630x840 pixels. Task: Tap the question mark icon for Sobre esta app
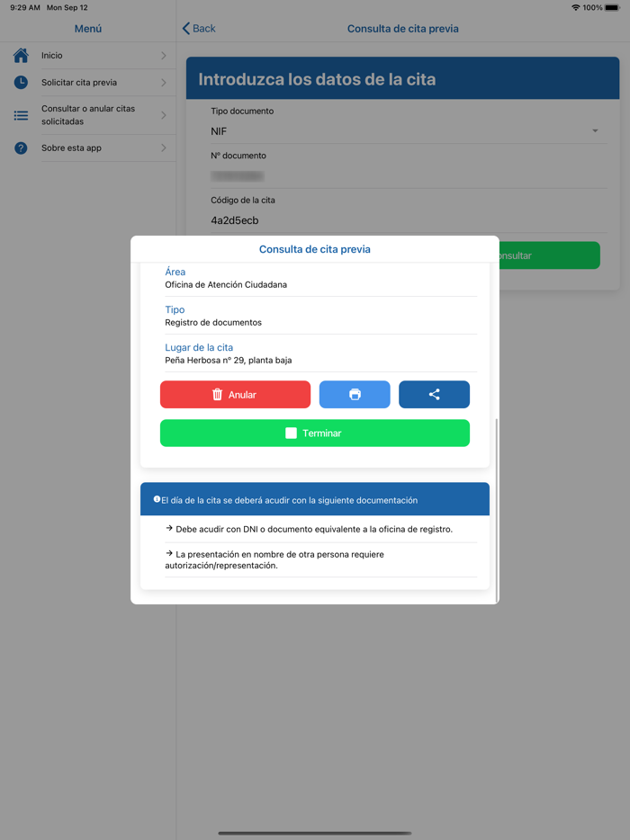tap(21, 147)
